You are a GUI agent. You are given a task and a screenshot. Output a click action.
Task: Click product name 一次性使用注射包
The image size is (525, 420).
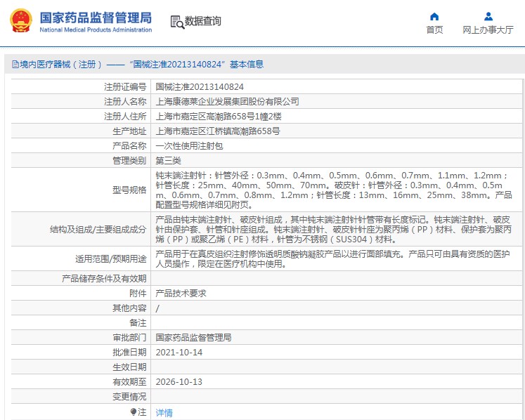189,146
